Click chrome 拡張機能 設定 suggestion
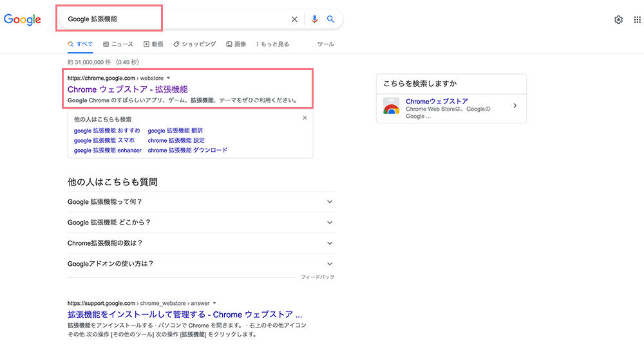Image resolution: width=644 pixels, height=350 pixels. [176, 140]
